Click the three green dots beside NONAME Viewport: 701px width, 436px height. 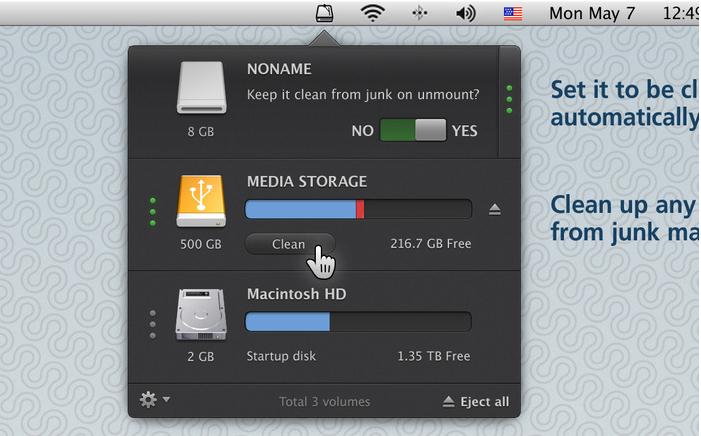click(x=509, y=99)
